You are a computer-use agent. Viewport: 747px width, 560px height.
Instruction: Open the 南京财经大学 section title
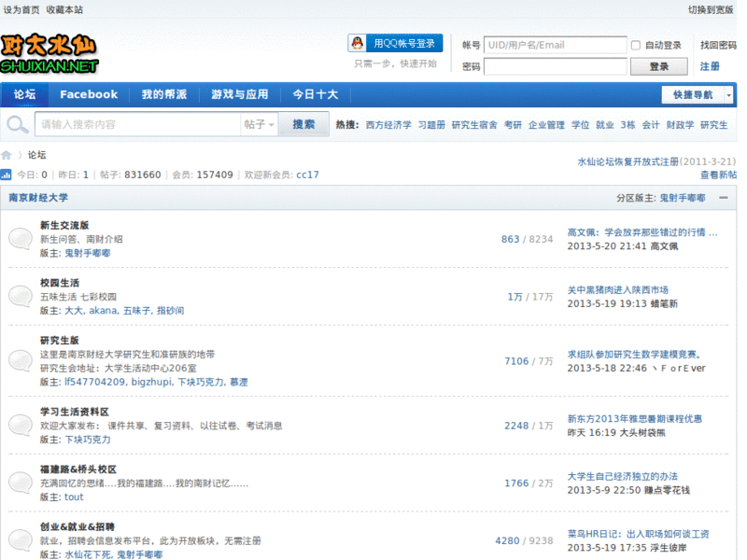click(x=38, y=198)
